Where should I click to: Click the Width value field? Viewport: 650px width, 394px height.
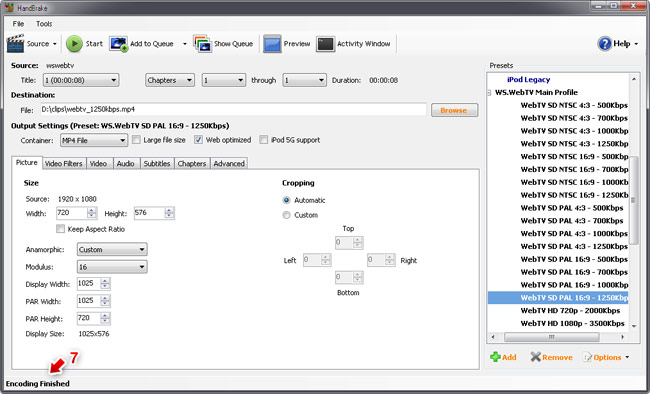[72, 213]
